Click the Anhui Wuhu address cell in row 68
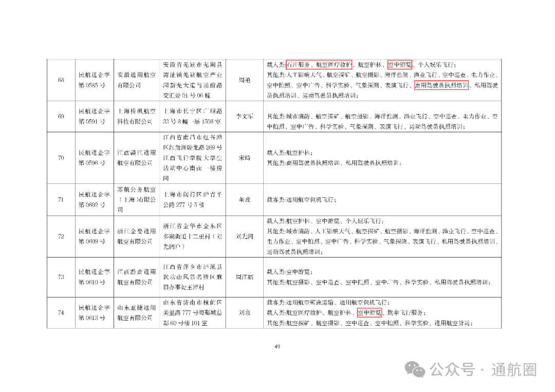555x392 pixels. click(193, 80)
